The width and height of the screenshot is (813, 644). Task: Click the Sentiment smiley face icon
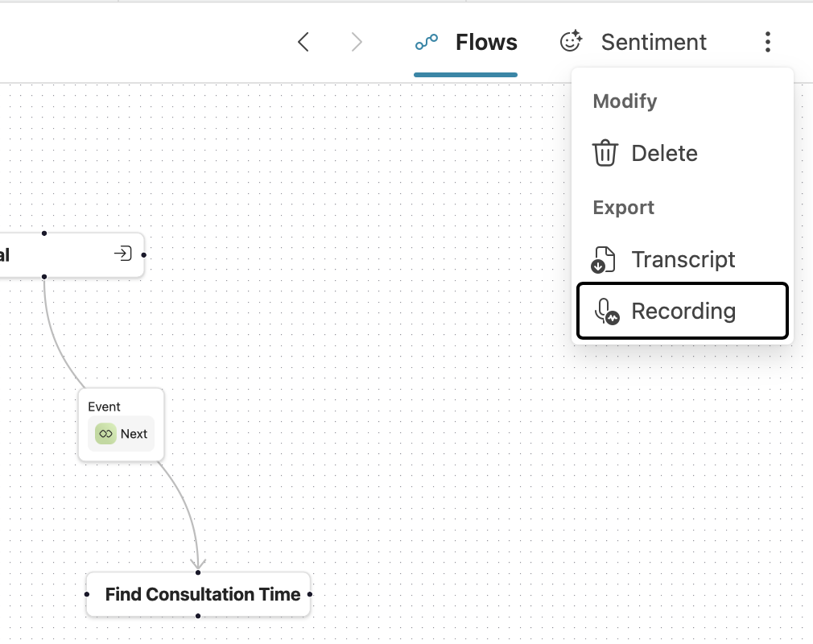(571, 43)
